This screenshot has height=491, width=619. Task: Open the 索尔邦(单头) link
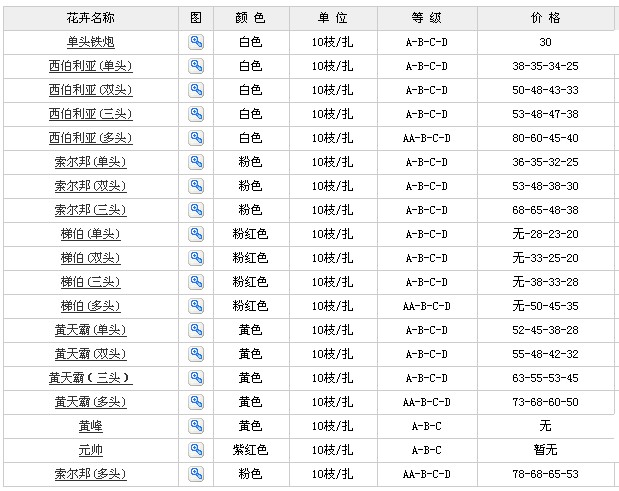[90, 162]
